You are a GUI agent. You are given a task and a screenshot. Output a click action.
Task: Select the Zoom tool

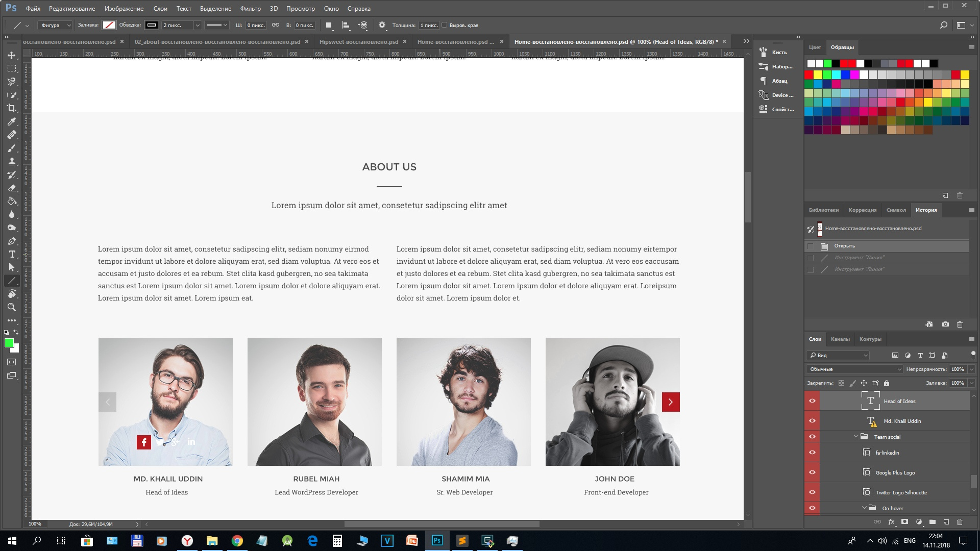[11, 307]
